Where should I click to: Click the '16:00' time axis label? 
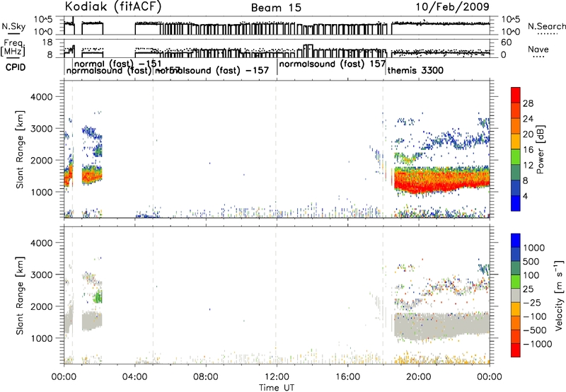347,377
